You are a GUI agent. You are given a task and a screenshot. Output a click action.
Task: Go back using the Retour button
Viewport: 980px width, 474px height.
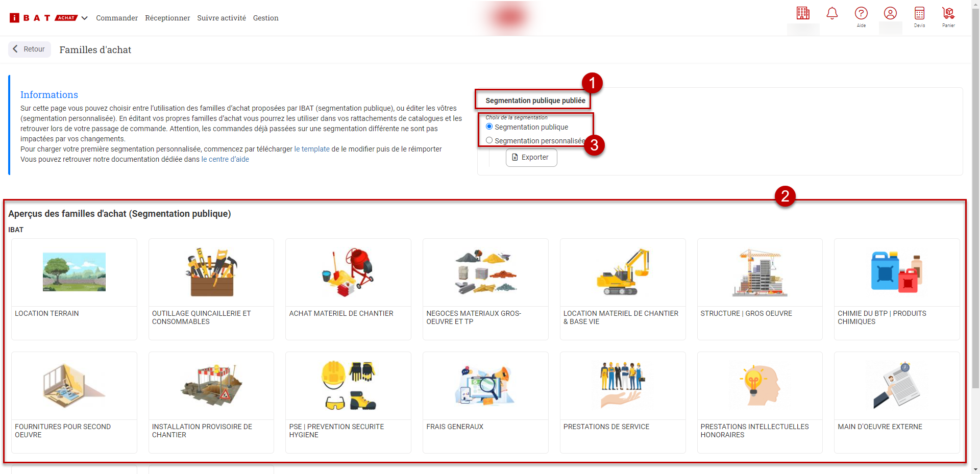pyautogui.click(x=30, y=49)
